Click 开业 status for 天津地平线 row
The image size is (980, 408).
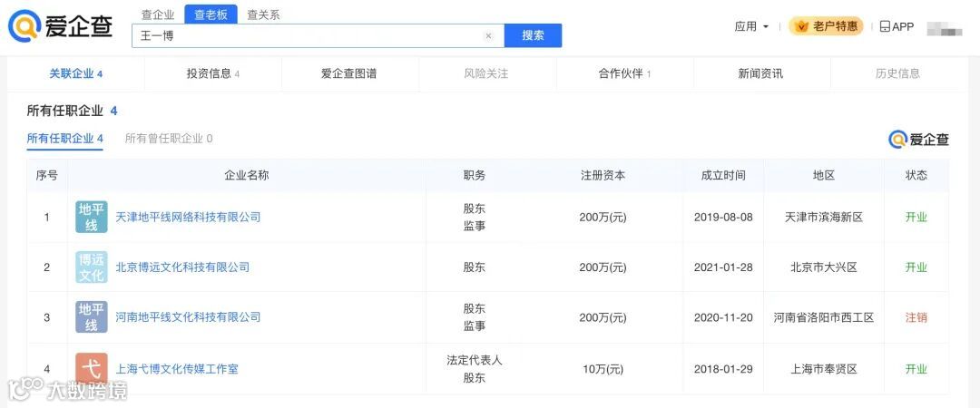(x=916, y=218)
